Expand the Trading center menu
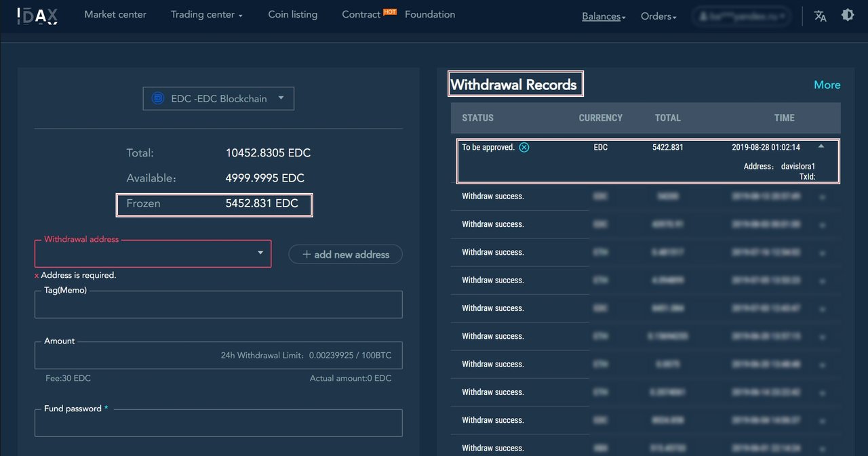This screenshot has height=456, width=868. coord(206,14)
